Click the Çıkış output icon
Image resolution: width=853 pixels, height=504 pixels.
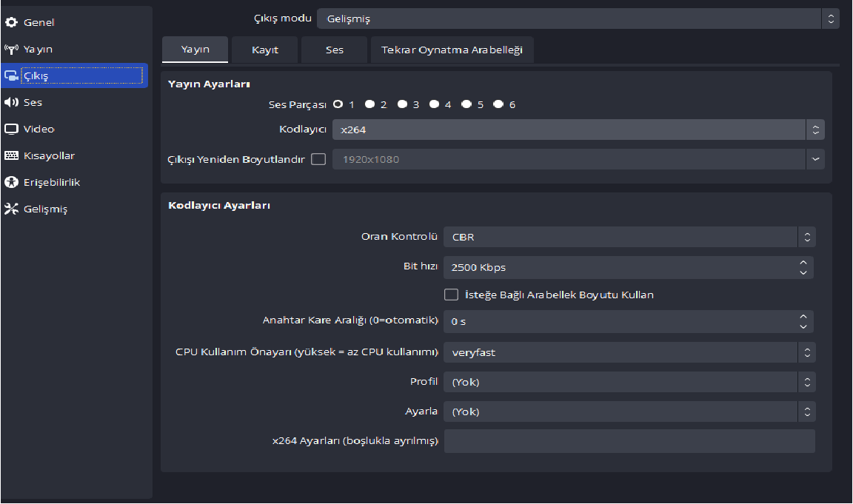point(11,75)
